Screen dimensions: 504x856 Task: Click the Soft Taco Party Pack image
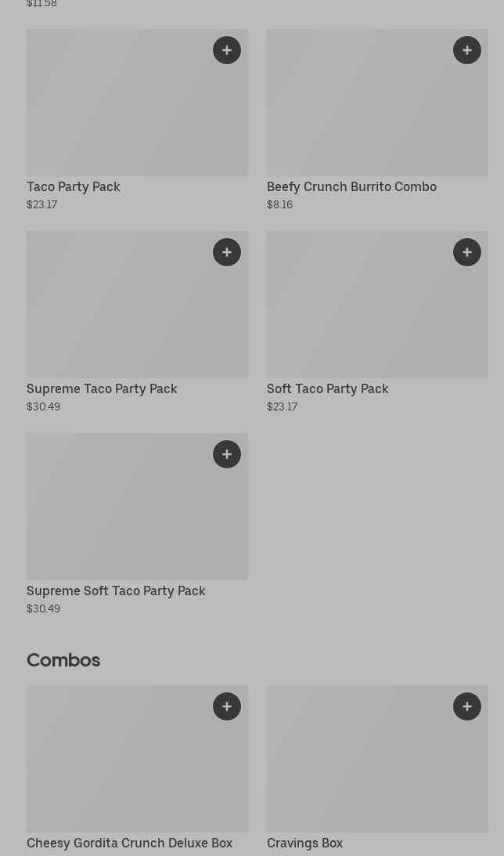[x=360, y=312]
